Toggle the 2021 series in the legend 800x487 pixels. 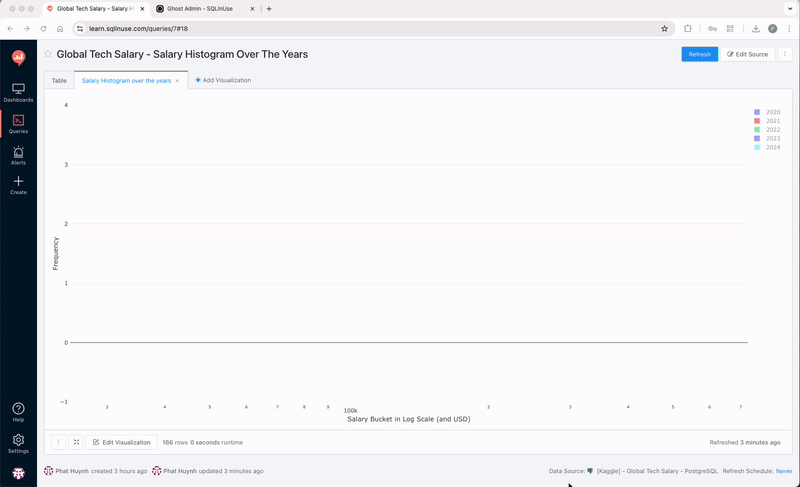pyautogui.click(x=767, y=121)
